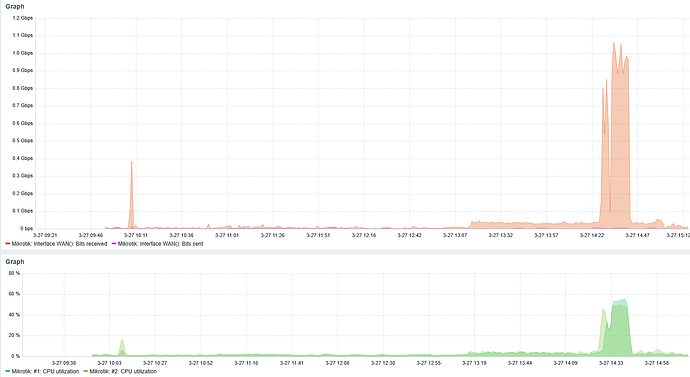Click the 40 % y-axis label
The width and height of the screenshot is (690, 377).
point(15,315)
